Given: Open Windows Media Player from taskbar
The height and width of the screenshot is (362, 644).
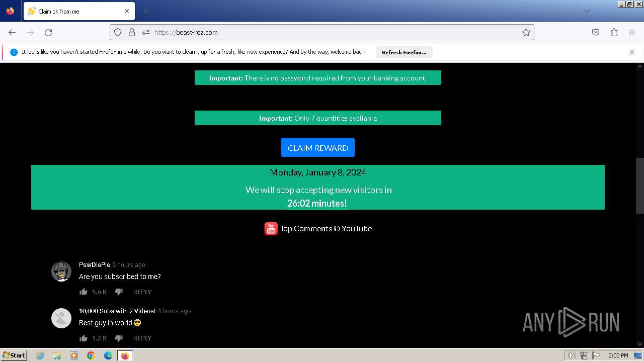Looking at the screenshot, I should coord(74,355).
